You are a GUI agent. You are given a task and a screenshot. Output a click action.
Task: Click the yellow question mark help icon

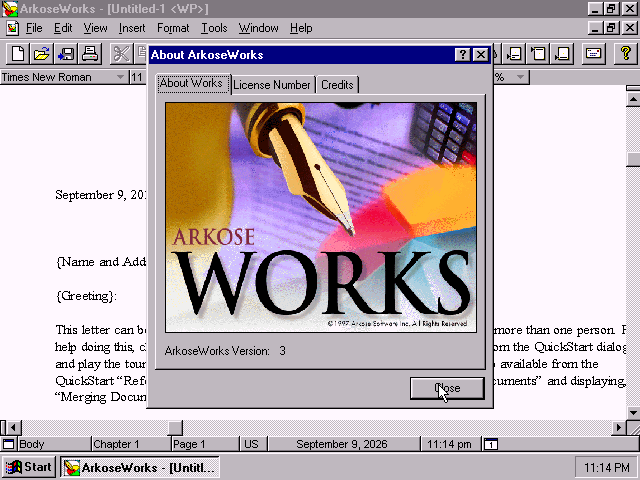pos(626,53)
